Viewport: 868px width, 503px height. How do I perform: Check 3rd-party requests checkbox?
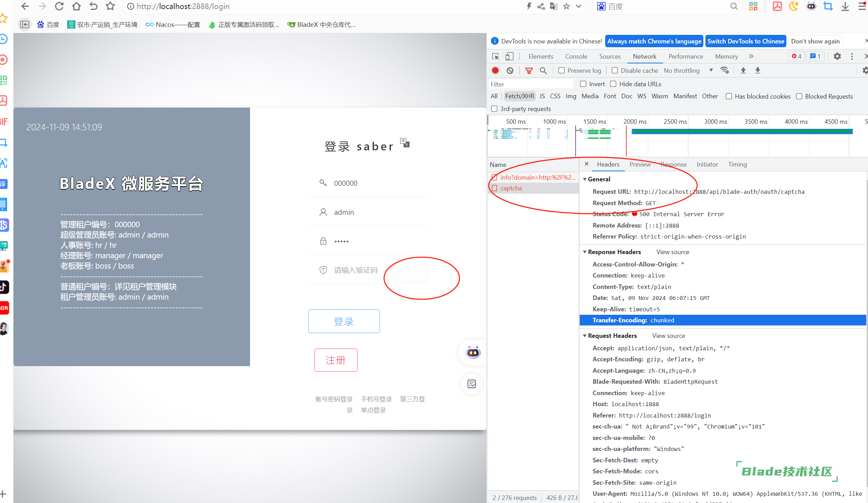point(495,109)
